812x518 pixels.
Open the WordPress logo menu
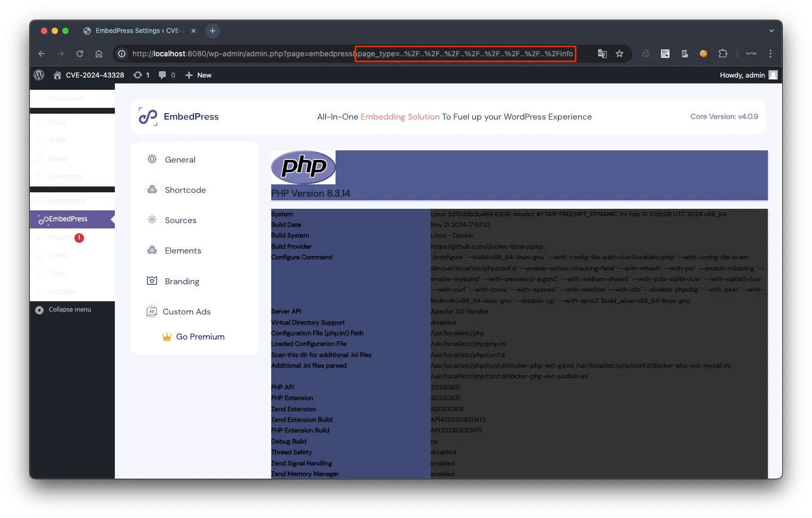[x=39, y=75]
